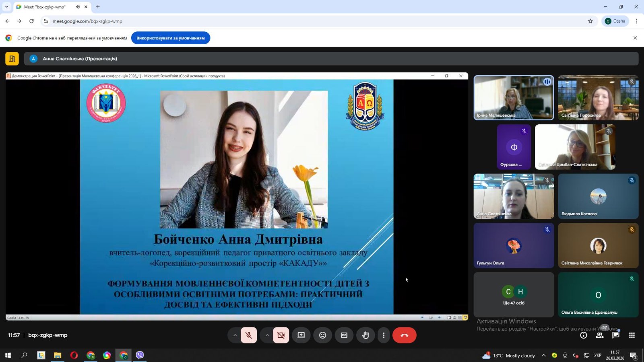Open Viber from the taskbar
This screenshot has height=362, width=644.
(x=140, y=355)
